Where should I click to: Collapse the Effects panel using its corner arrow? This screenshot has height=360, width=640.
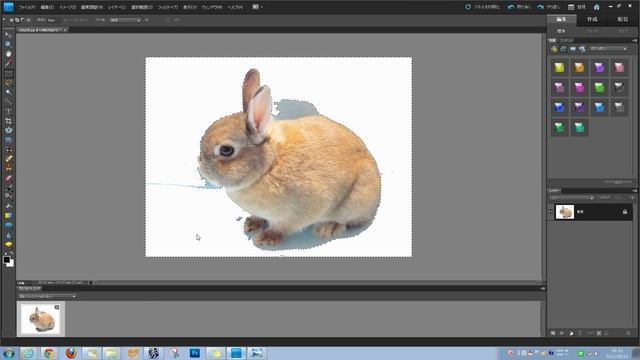(634, 40)
